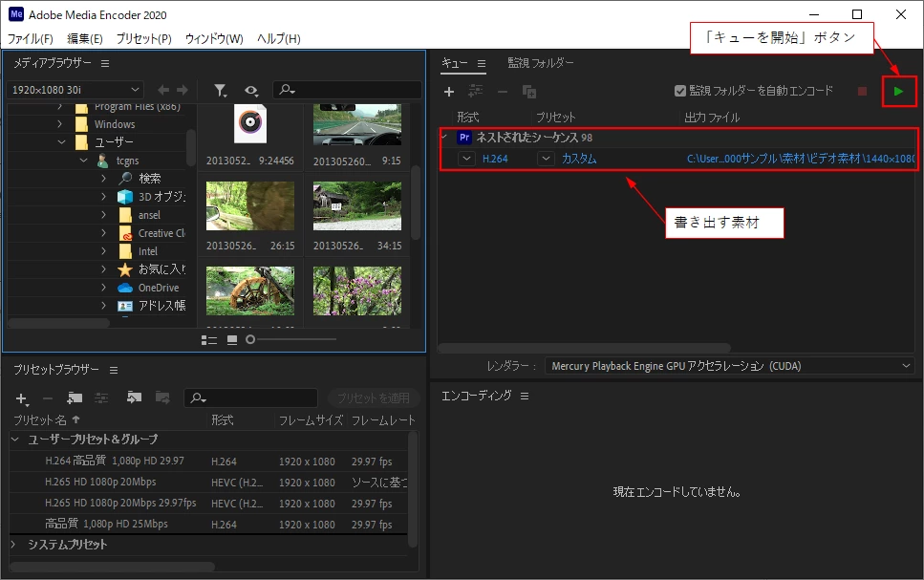Click the カスタム preset link
Screen dimensions: 924x580
pos(579,159)
